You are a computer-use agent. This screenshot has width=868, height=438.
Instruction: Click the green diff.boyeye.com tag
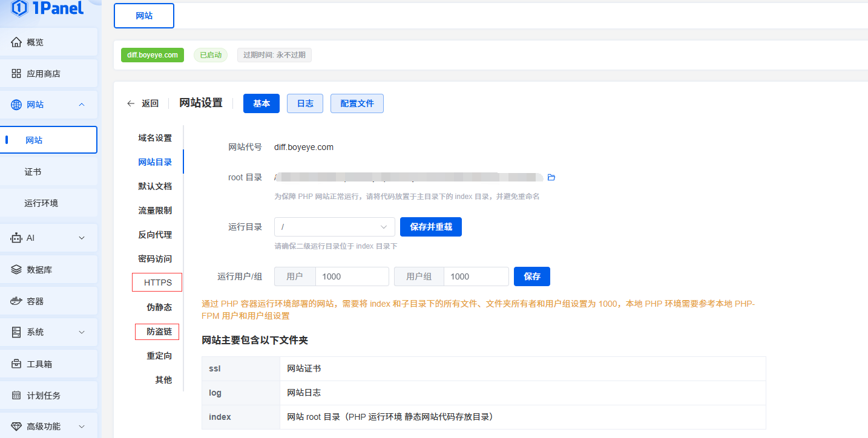[x=153, y=55]
